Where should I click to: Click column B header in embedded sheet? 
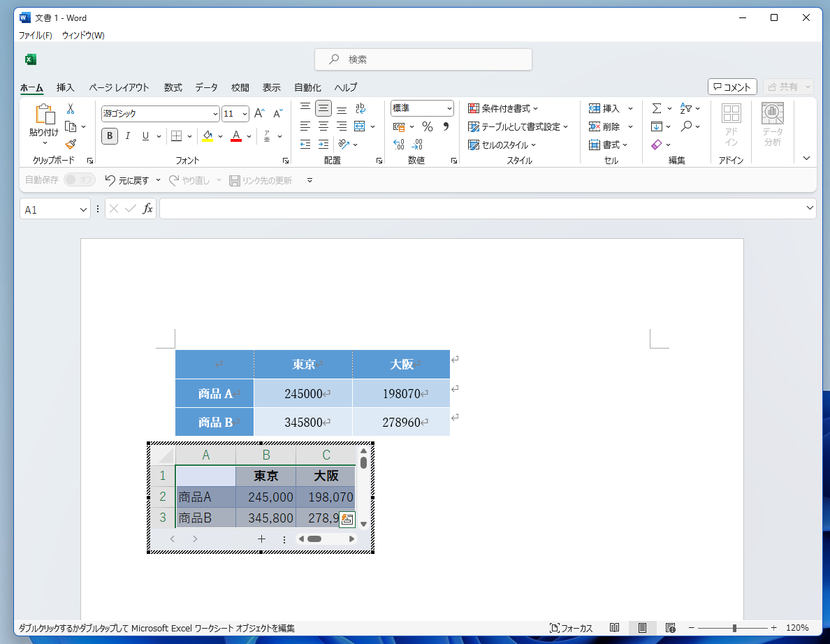point(265,455)
